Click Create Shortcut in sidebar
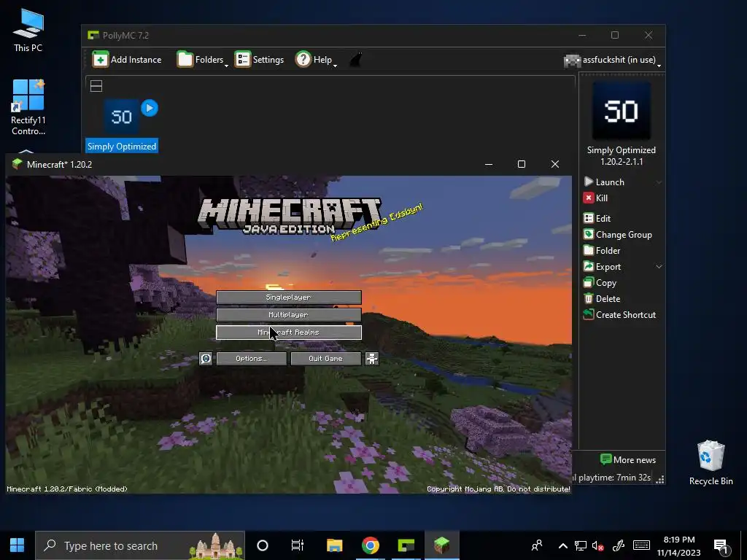 pos(620,315)
